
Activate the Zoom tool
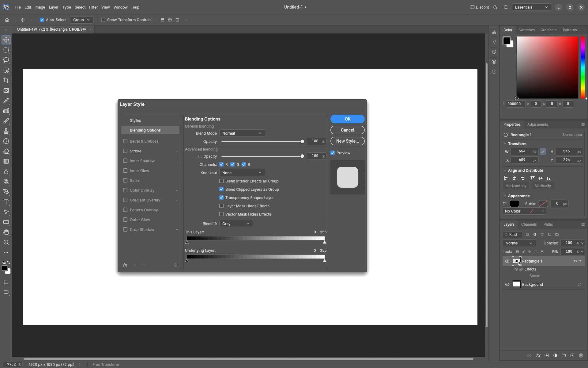[x=6, y=242]
